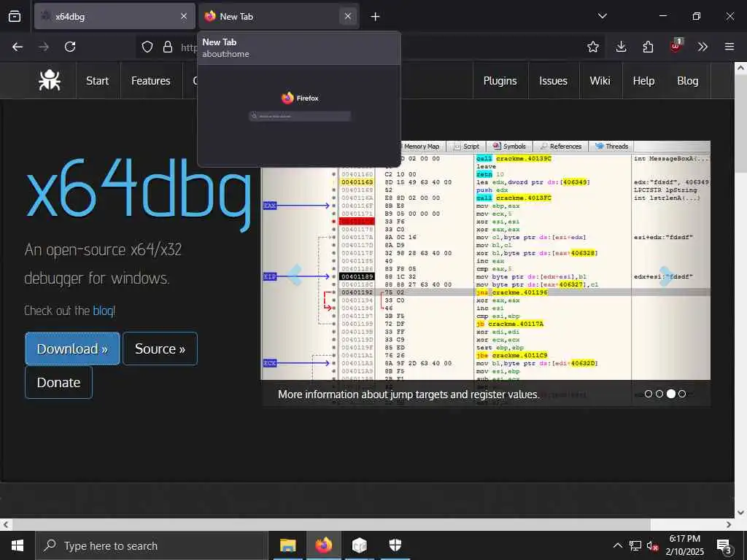Click the horizontal scrollbar thumb
747x560 pixels.
[331, 524]
